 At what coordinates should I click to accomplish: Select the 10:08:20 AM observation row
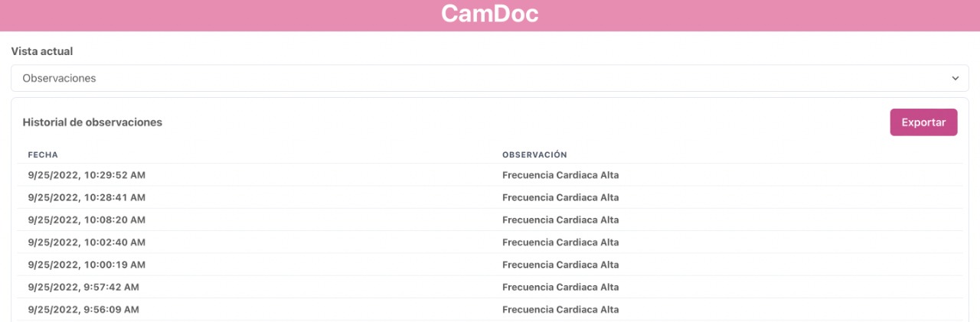point(490,220)
